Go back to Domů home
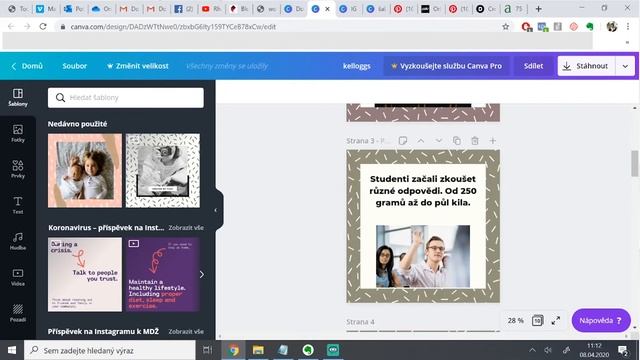640x360 pixels. coord(27,66)
